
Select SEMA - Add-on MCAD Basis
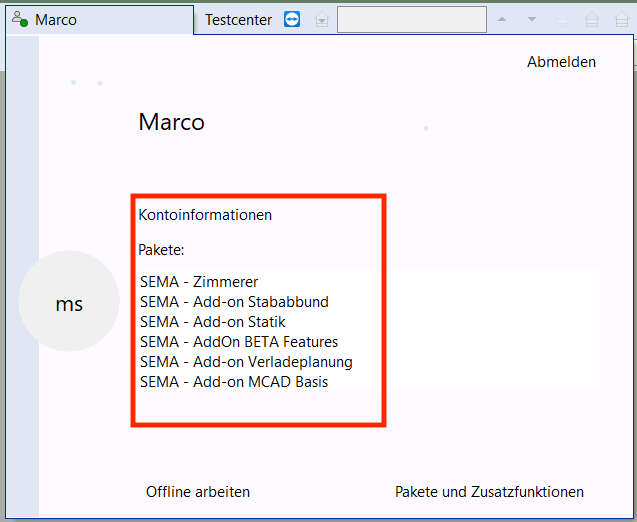(x=234, y=381)
